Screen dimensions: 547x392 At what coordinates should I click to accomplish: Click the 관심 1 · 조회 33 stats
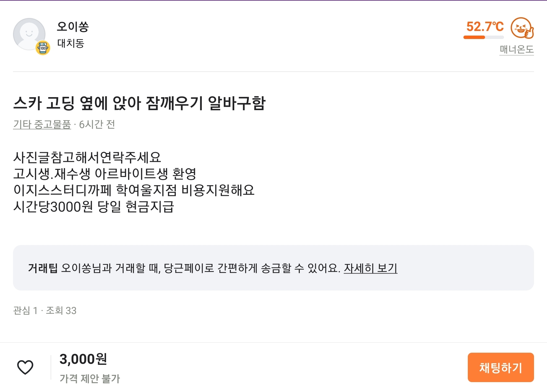click(x=45, y=310)
